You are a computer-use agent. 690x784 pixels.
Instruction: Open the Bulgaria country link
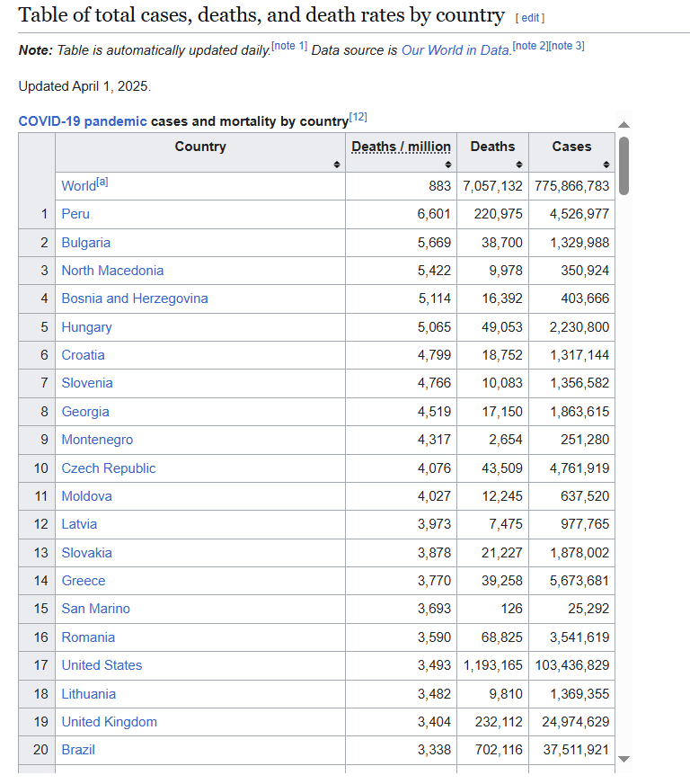(x=86, y=243)
